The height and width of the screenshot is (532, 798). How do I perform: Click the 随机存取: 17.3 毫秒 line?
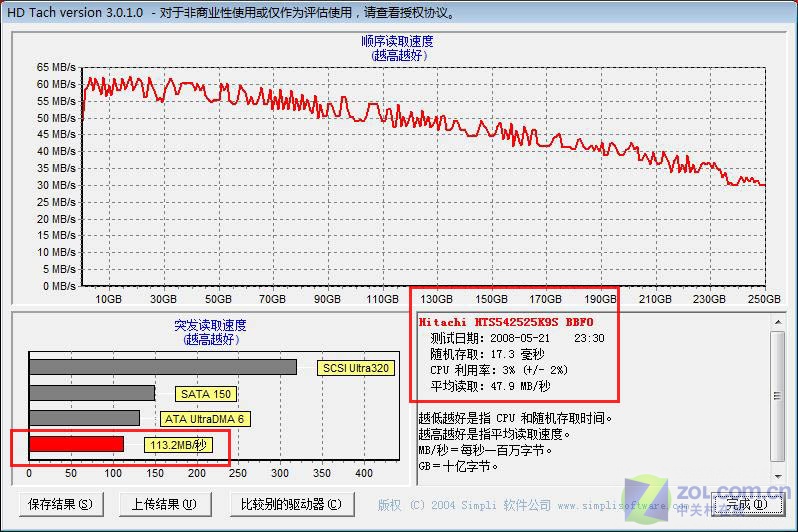pyautogui.click(x=487, y=354)
